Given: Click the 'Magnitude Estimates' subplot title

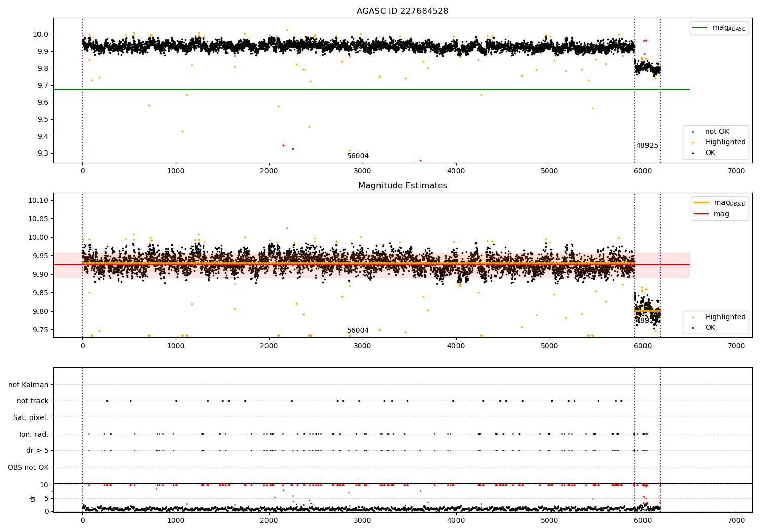Looking at the screenshot, I should click(x=402, y=186).
